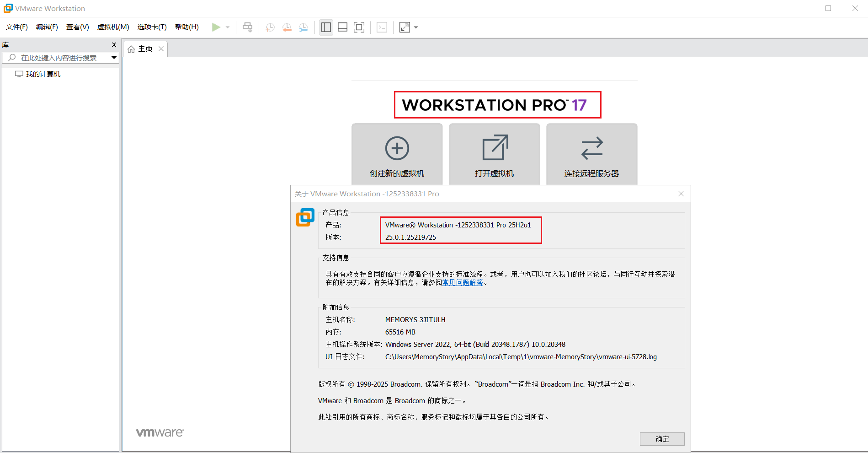Open the stretch/unity mode dropdown arrow
The height and width of the screenshot is (453, 868).
coord(416,27)
